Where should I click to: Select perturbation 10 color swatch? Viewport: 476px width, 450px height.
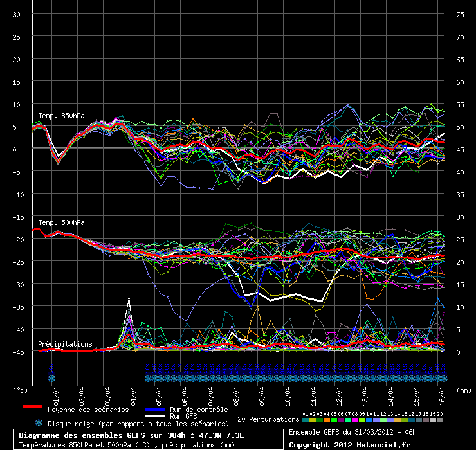pos(369,420)
